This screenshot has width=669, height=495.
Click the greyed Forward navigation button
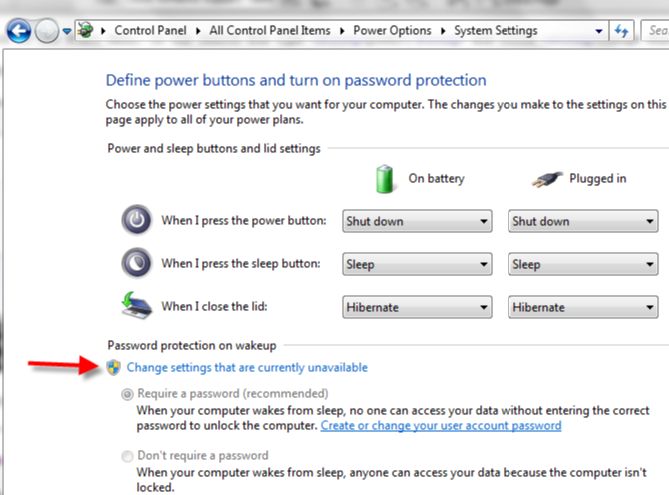coord(47,31)
